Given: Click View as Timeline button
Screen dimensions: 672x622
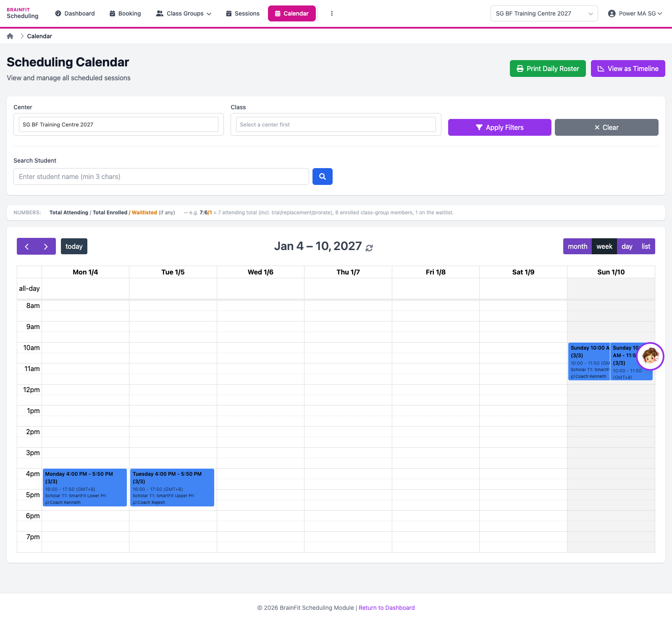Looking at the screenshot, I should pyautogui.click(x=628, y=69).
